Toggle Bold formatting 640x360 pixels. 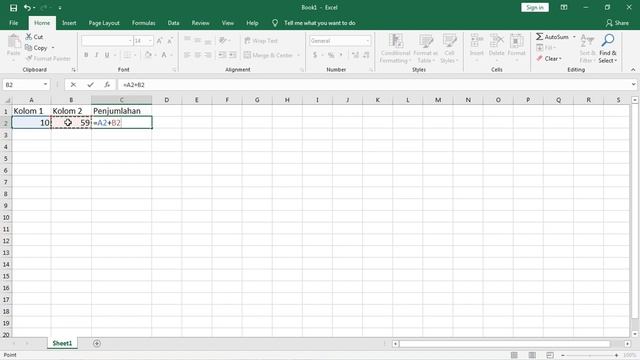click(86, 55)
